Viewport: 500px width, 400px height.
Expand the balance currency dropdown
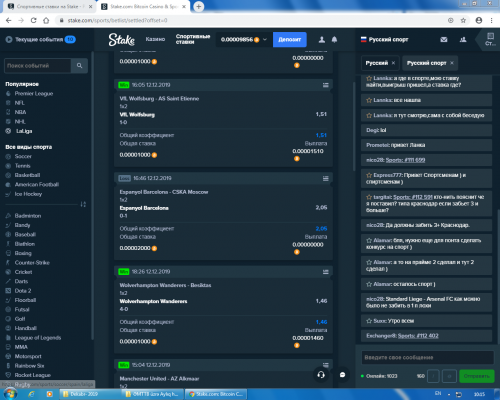click(x=265, y=39)
